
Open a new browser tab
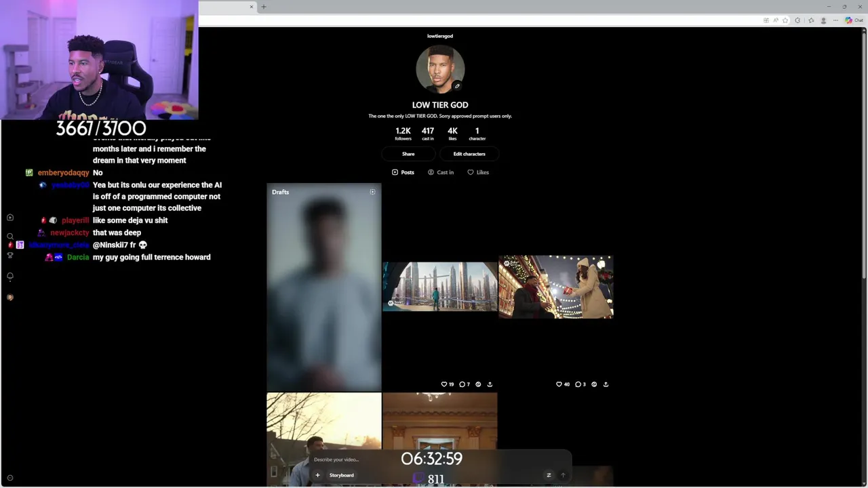264,7
